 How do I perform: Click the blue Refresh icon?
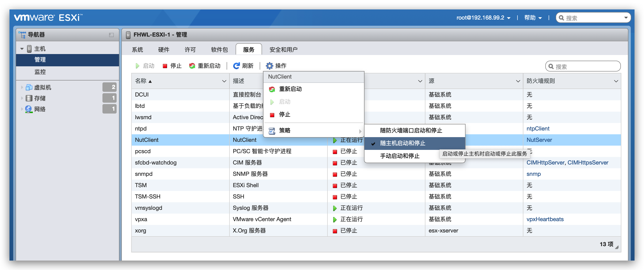tap(236, 66)
